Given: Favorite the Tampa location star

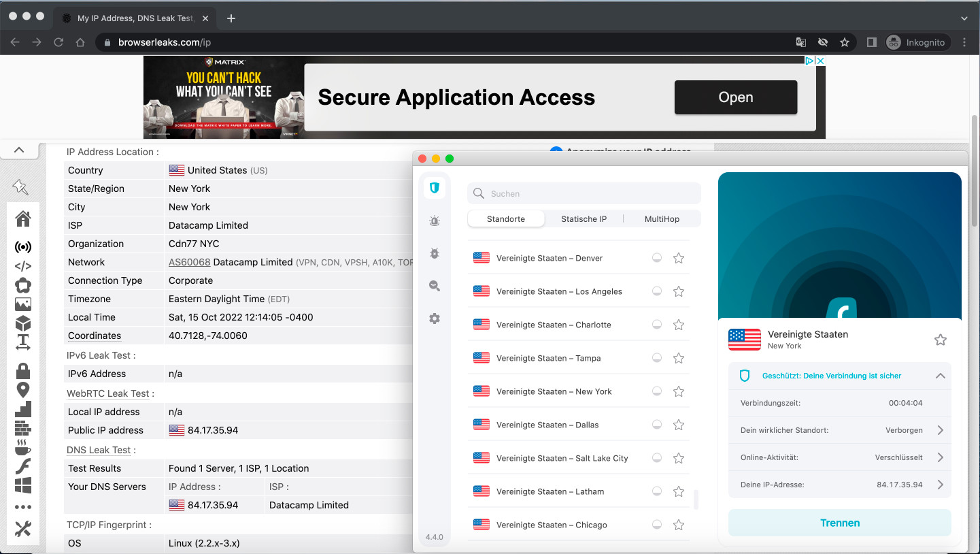Looking at the screenshot, I should [679, 358].
